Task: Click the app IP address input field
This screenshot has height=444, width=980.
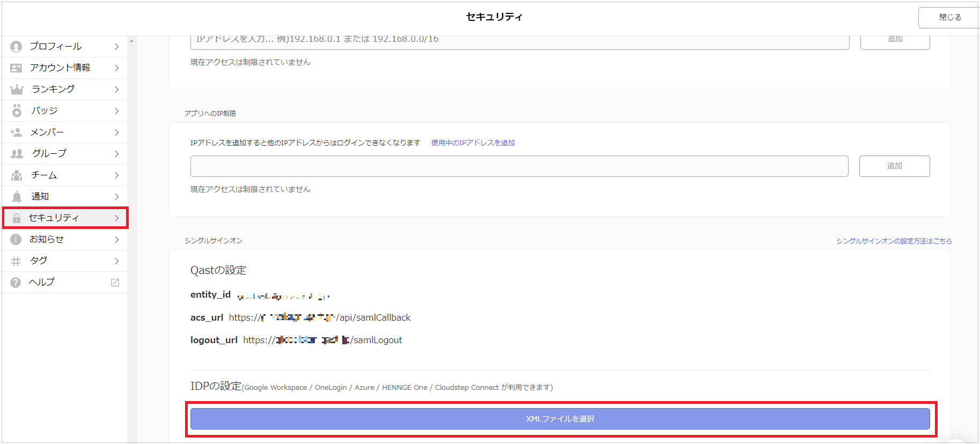Action: click(x=519, y=166)
